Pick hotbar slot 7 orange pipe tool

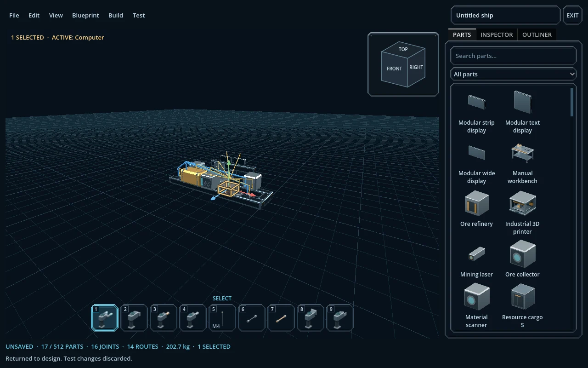click(x=281, y=318)
